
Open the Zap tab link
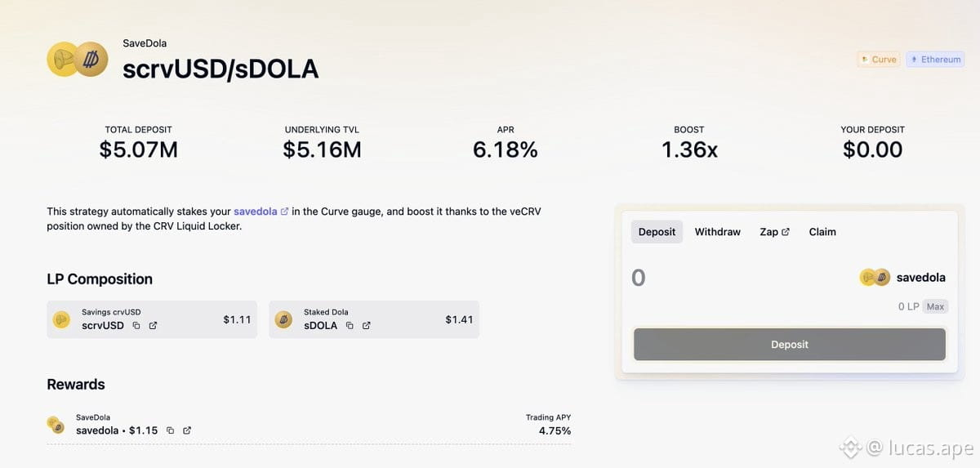pyautogui.click(x=774, y=232)
